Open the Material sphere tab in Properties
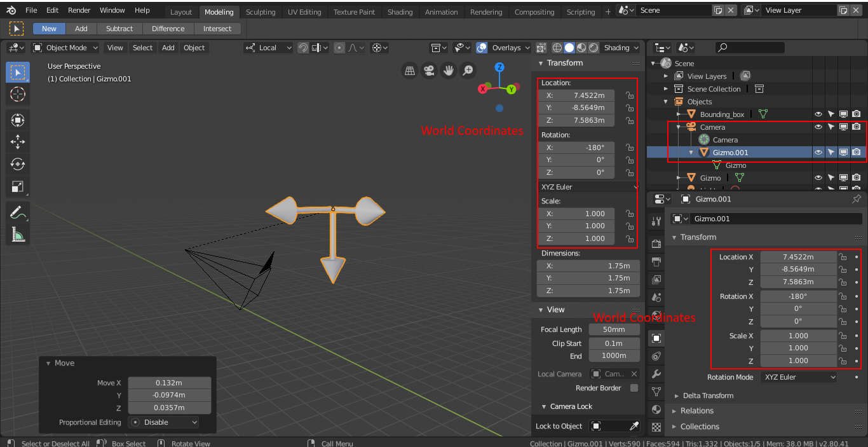The image size is (868, 447). tap(656, 409)
